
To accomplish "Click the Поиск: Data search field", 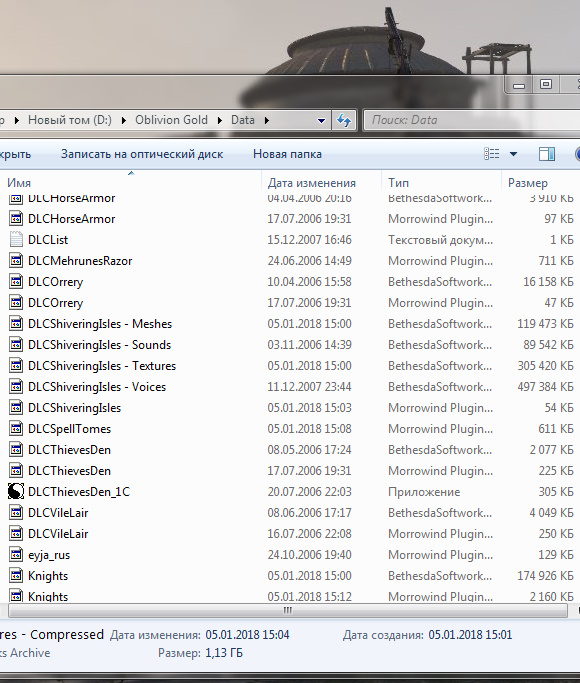I will pyautogui.click(x=472, y=120).
